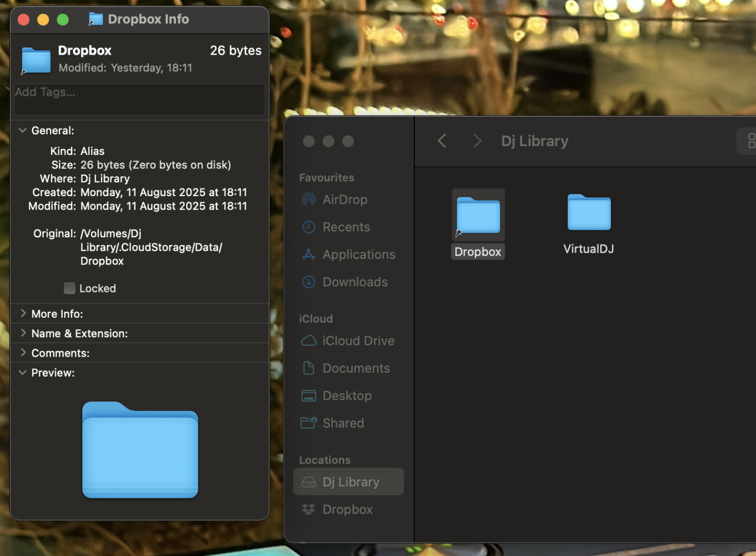Viewport: 756px width, 556px height.
Task: Open Applications in the sidebar
Action: pyautogui.click(x=348, y=254)
